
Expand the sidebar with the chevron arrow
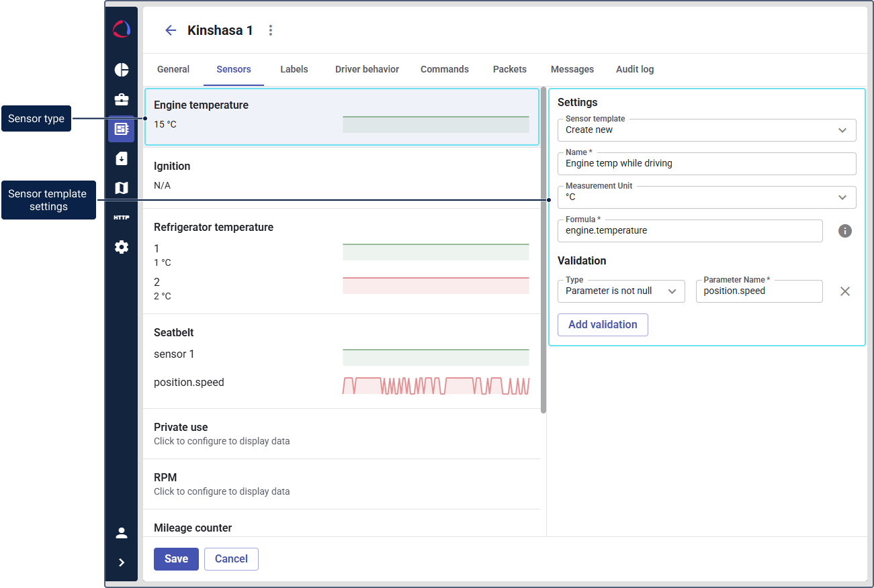pyautogui.click(x=122, y=562)
